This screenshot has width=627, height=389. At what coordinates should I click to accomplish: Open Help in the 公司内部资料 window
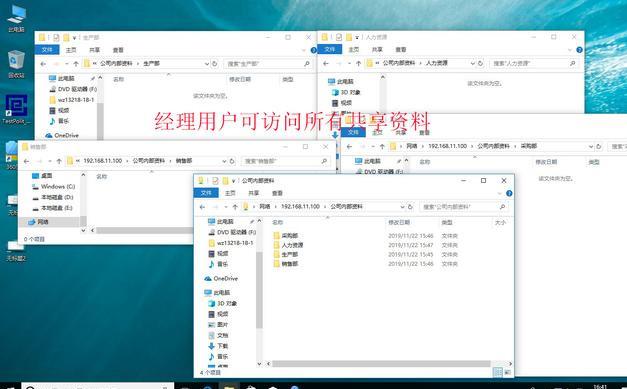pyautogui.click(x=509, y=193)
